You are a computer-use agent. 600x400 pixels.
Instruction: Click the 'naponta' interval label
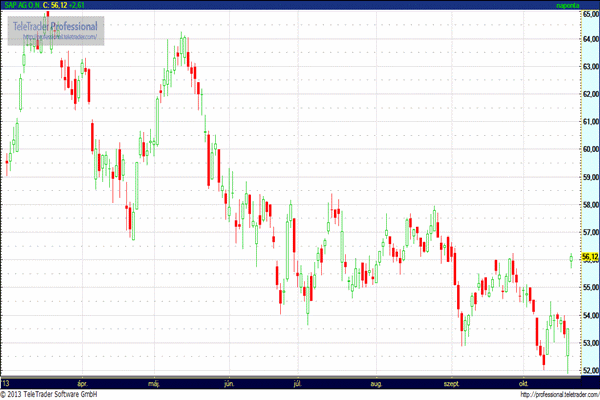570,5
